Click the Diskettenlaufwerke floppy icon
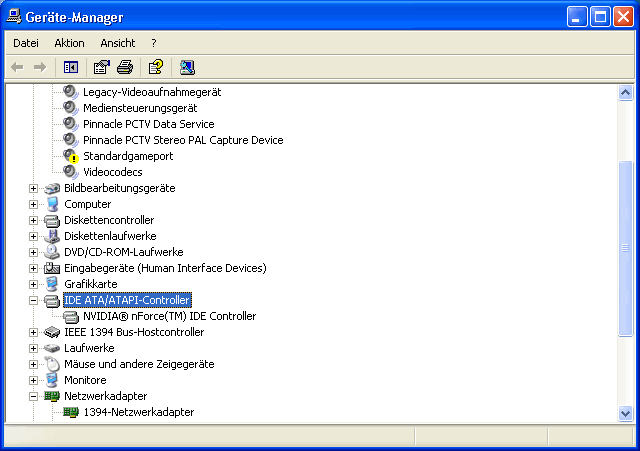The height and width of the screenshot is (451, 640). (52, 236)
